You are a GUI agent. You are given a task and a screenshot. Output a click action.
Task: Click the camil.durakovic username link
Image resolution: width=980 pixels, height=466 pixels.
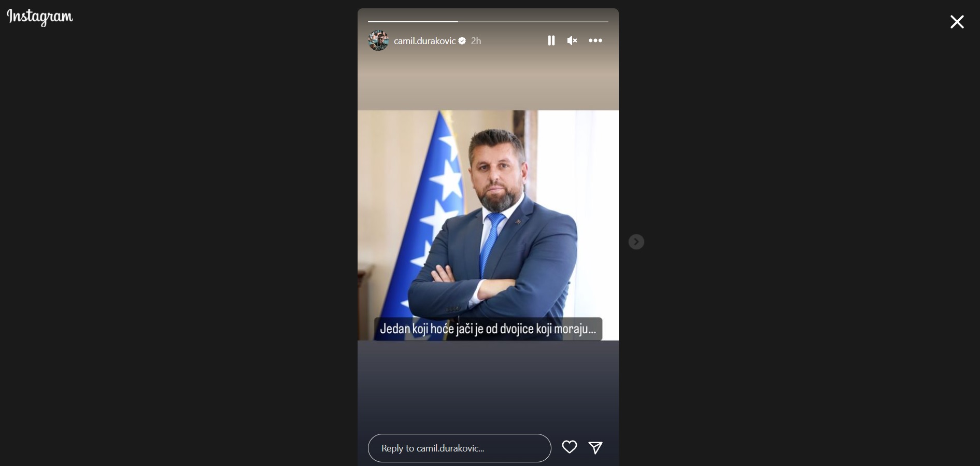[x=424, y=41]
